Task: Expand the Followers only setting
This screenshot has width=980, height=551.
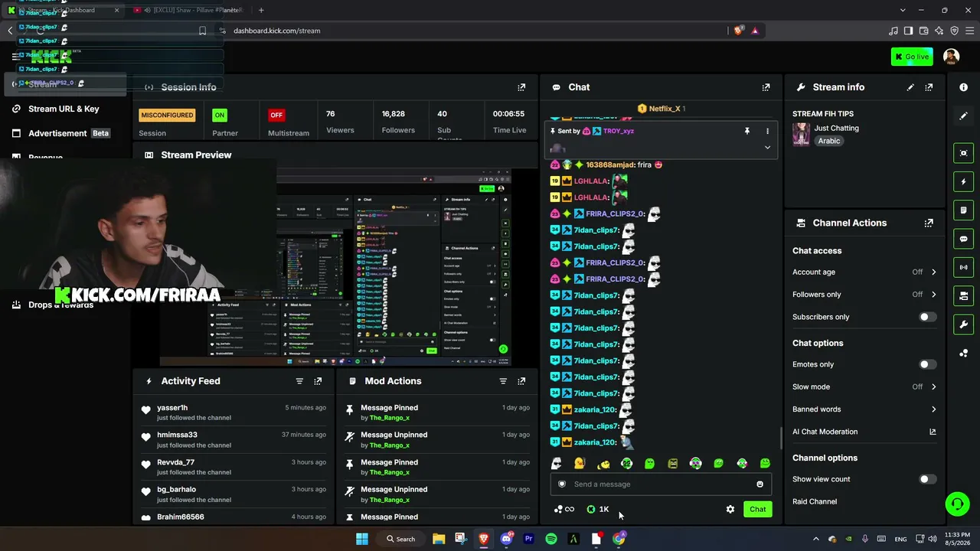Action: [933, 295]
